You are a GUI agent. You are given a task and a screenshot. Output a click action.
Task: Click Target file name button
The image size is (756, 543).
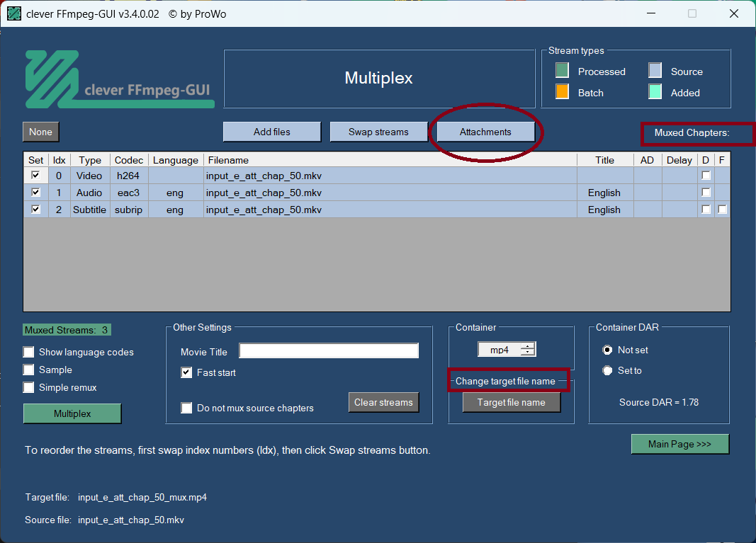tap(511, 402)
